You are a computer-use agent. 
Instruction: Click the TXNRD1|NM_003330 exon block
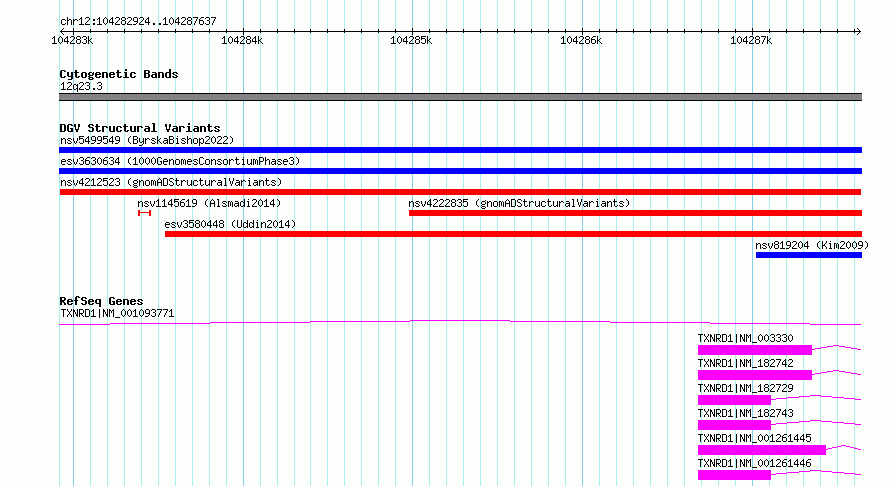click(755, 350)
